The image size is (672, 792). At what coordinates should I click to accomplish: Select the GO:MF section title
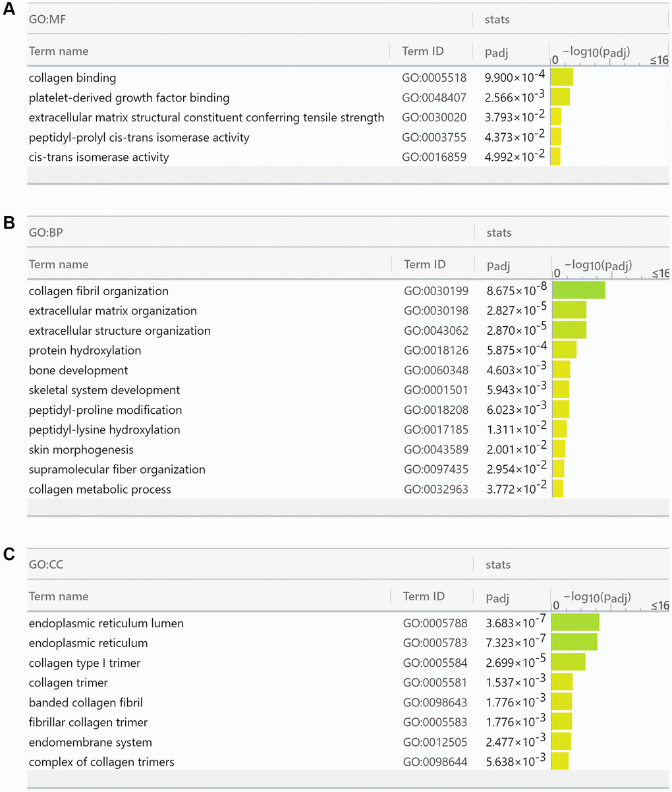tap(47, 20)
